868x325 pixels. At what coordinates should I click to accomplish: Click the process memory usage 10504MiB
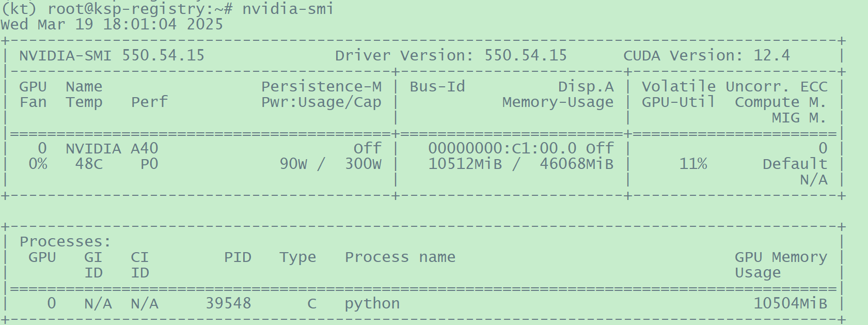click(x=790, y=303)
